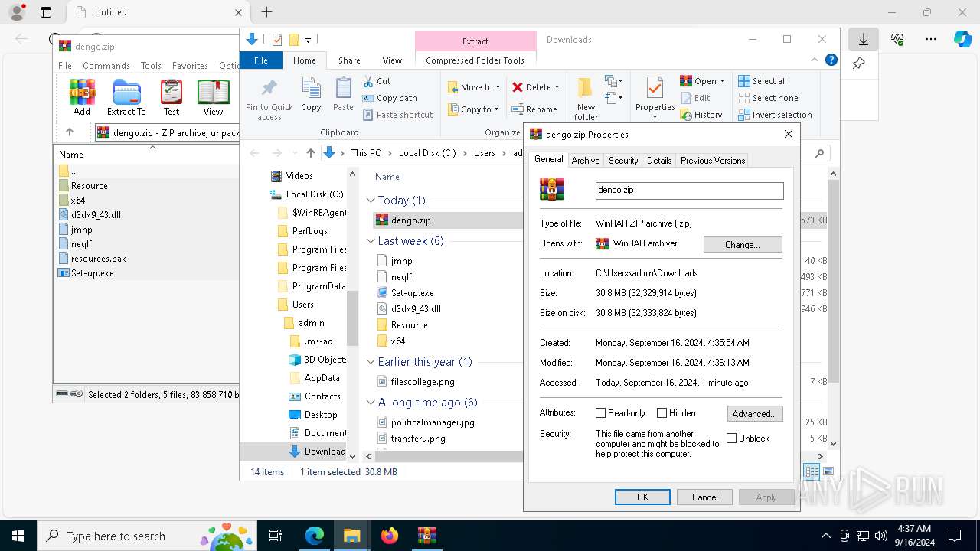Click Cancel in the Properties dialog
This screenshot has width=980, height=551.
click(x=704, y=497)
